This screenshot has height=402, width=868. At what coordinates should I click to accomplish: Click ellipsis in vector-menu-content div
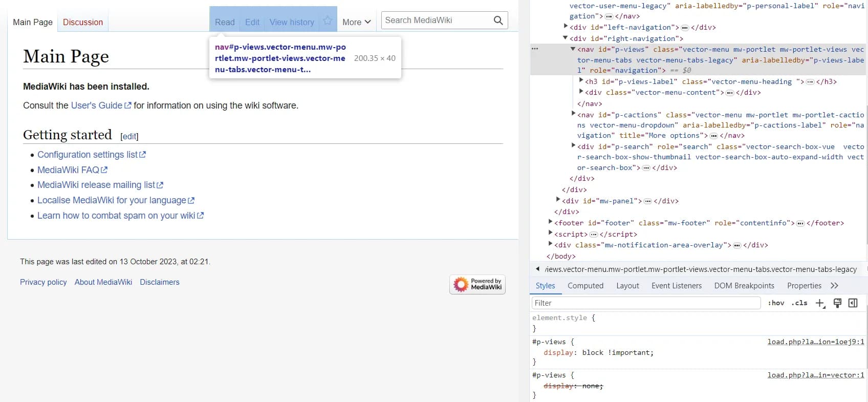(x=730, y=93)
